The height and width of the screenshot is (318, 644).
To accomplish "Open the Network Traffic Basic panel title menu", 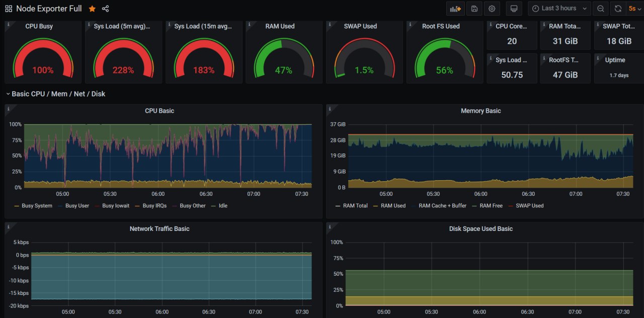I will tap(159, 228).
